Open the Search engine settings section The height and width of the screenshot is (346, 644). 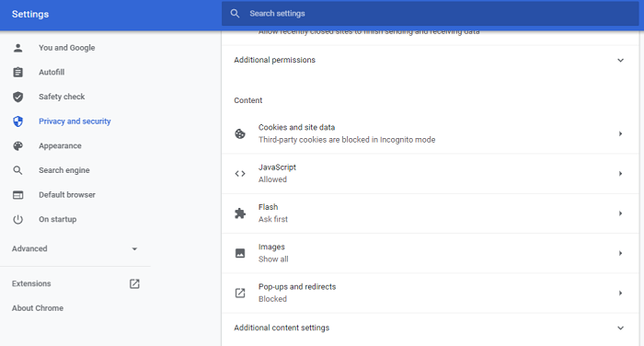click(64, 170)
